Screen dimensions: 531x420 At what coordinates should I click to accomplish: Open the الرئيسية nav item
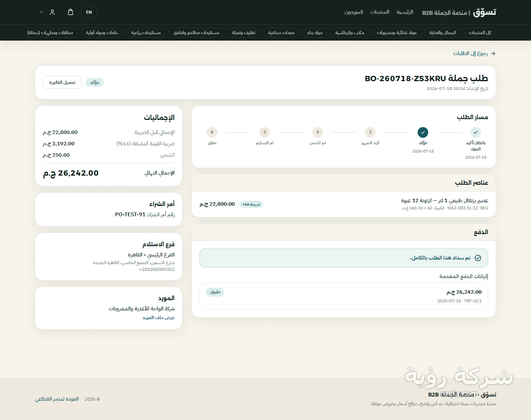click(x=405, y=12)
